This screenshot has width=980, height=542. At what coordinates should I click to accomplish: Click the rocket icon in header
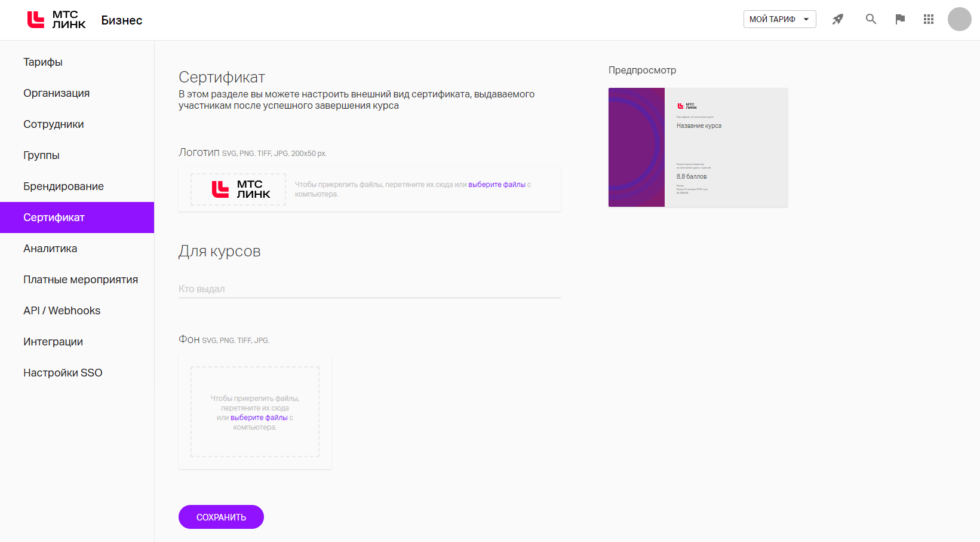coord(838,19)
